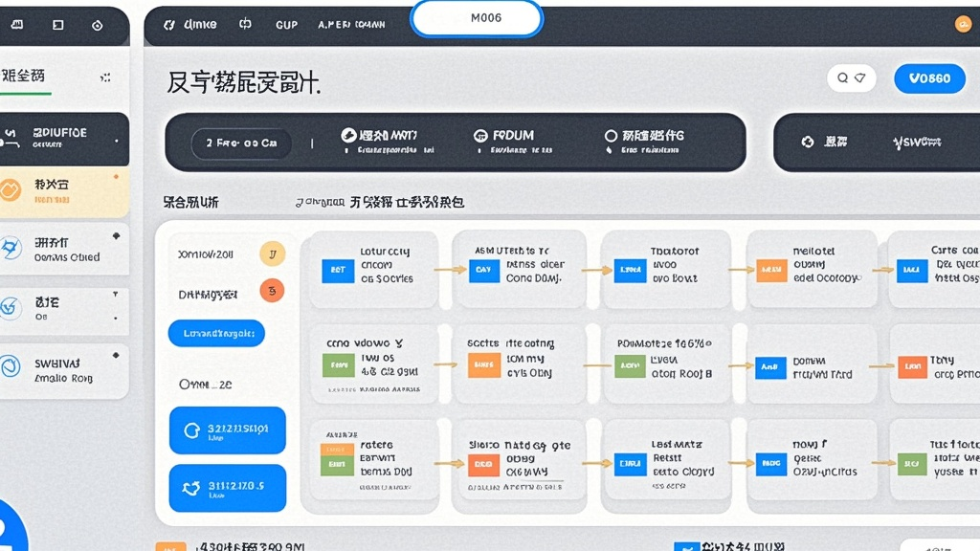
Task: Click the checkmark circle icon above 'SWHIVAI'
Action: (11, 307)
